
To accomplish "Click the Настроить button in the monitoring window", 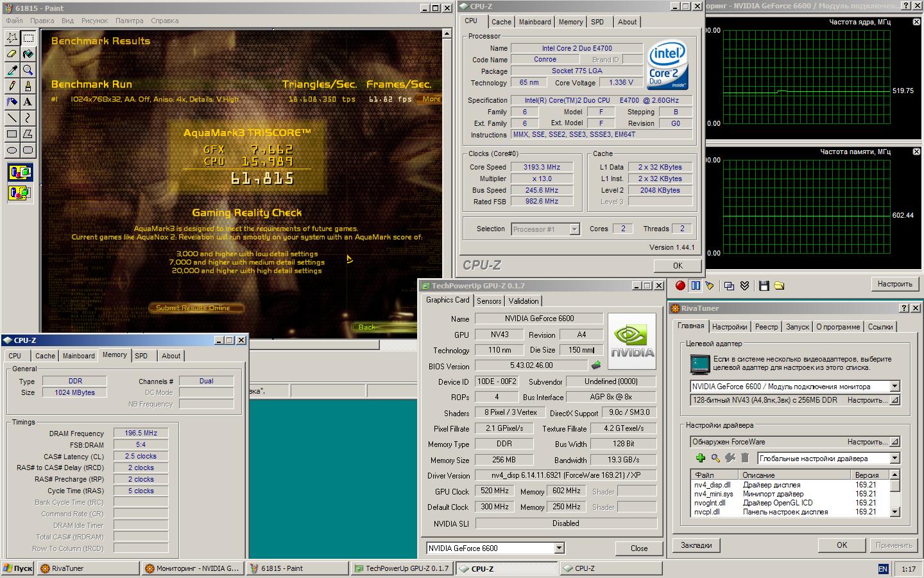I will pyautogui.click(x=894, y=284).
